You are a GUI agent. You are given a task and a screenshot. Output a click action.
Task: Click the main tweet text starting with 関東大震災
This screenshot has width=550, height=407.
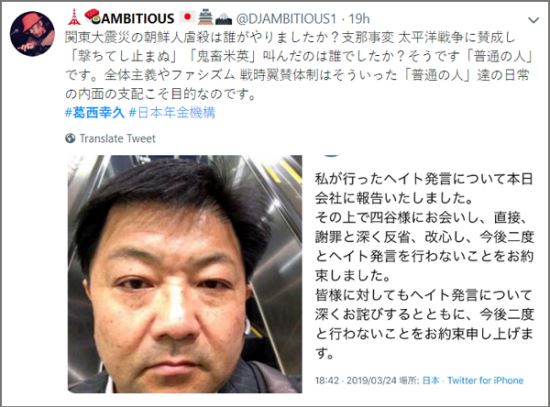click(x=299, y=66)
